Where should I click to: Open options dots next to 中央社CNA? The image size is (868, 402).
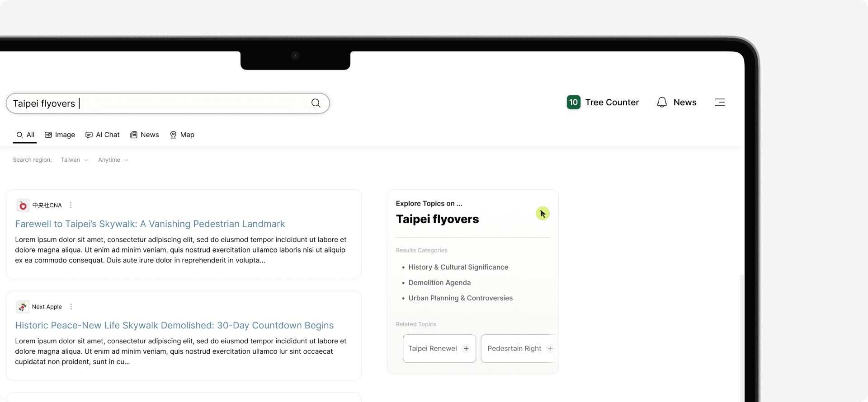pos(71,205)
